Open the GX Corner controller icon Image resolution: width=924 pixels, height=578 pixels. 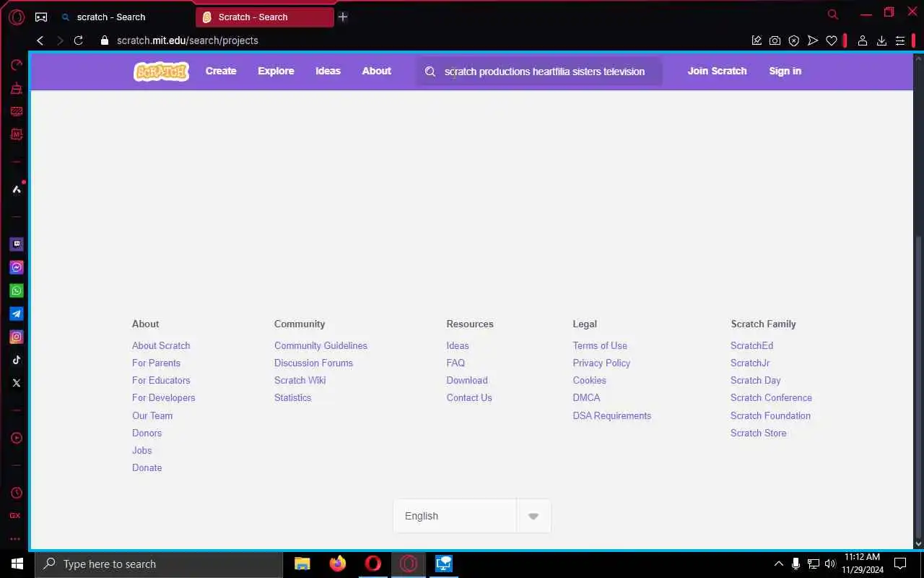pos(41,17)
